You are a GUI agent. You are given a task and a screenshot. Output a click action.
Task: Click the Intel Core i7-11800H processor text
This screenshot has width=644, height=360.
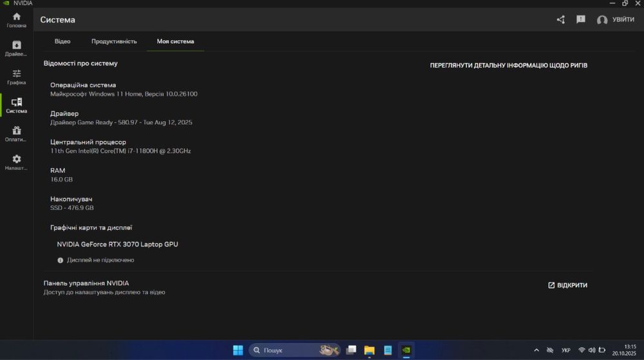(120, 151)
